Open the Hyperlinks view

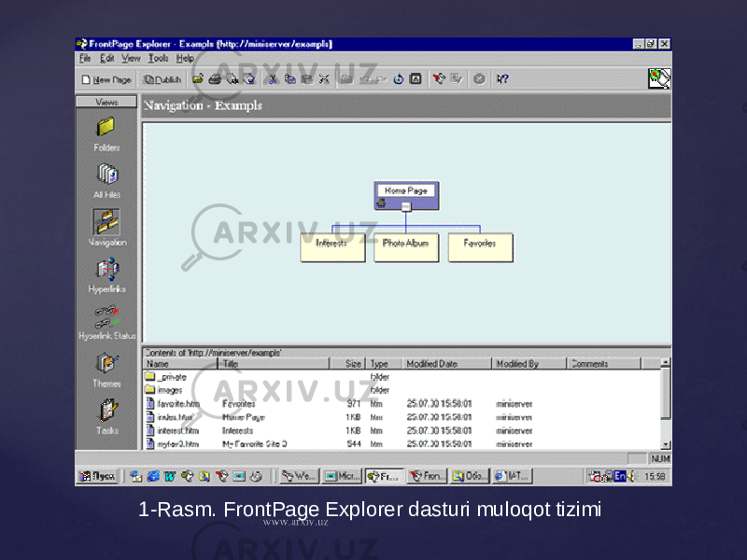[106, 275]
